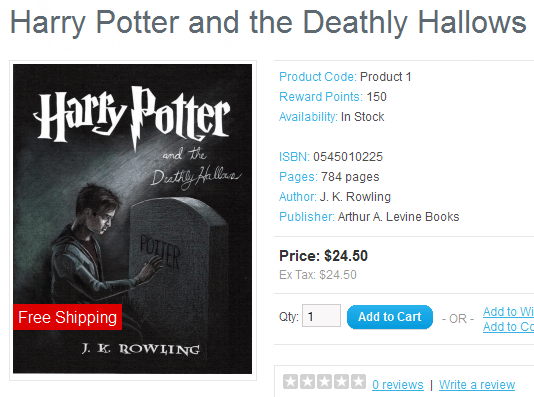Open Write a review link
Image resolution: width=534 pixels, height=397 pixels.
coord(477,385)
